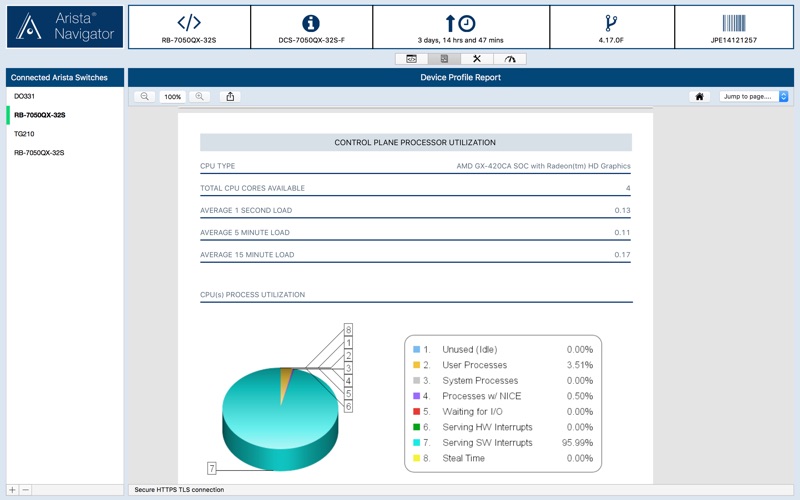Click the DCS-7050QX-32S-F model text
Viewport: 800px width, 500px height.
pos(312,40)
